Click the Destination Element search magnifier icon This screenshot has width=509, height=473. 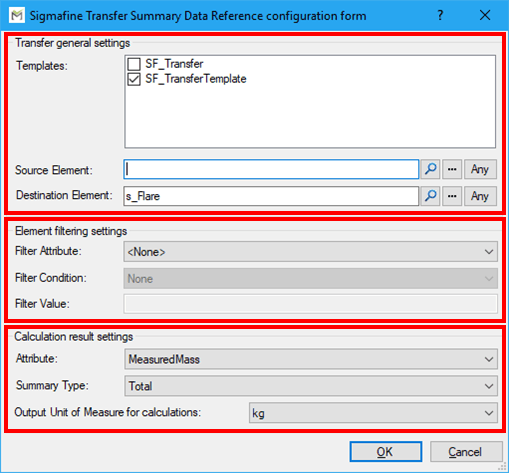point(430,196)
